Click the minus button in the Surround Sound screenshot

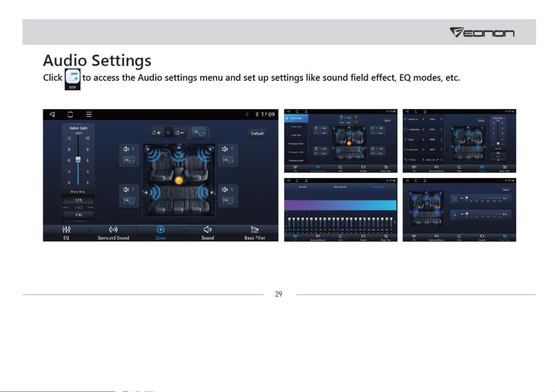tap(356, 122)
